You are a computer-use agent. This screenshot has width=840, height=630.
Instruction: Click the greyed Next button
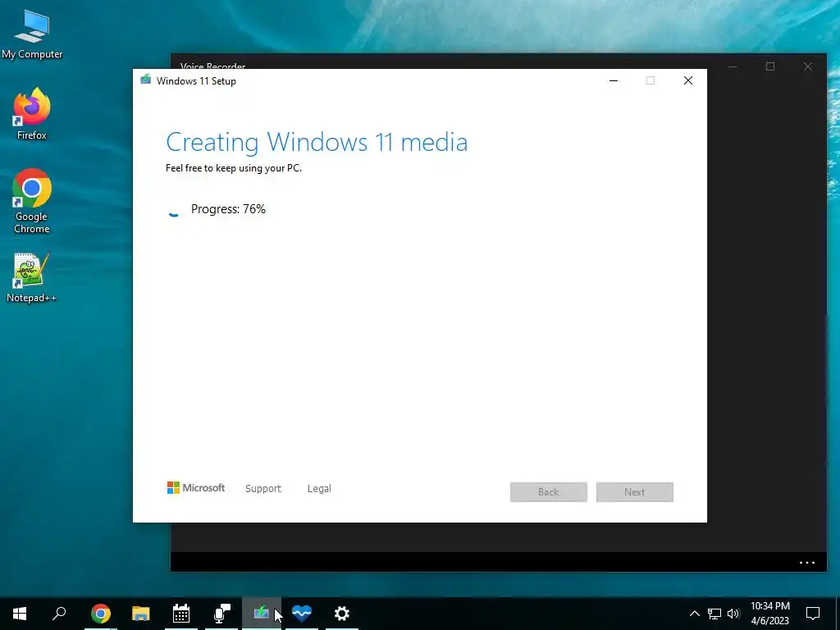pos(635,492)
